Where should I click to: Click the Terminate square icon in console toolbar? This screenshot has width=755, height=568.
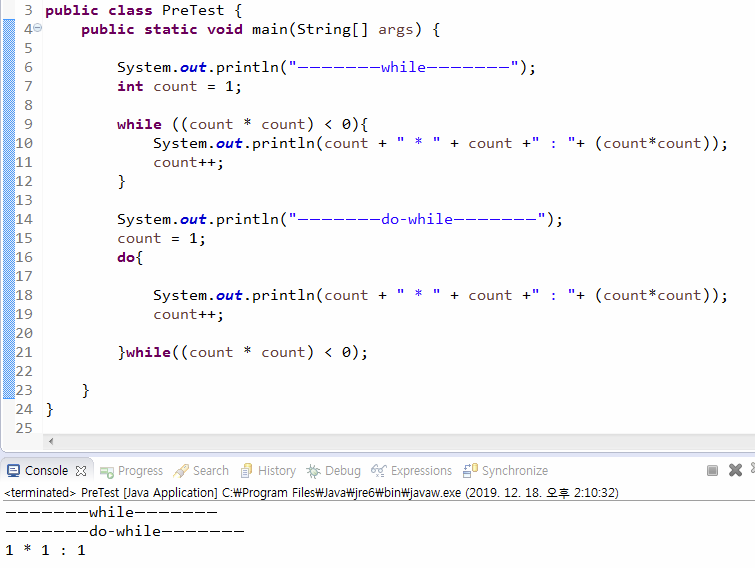click(712, 470)
